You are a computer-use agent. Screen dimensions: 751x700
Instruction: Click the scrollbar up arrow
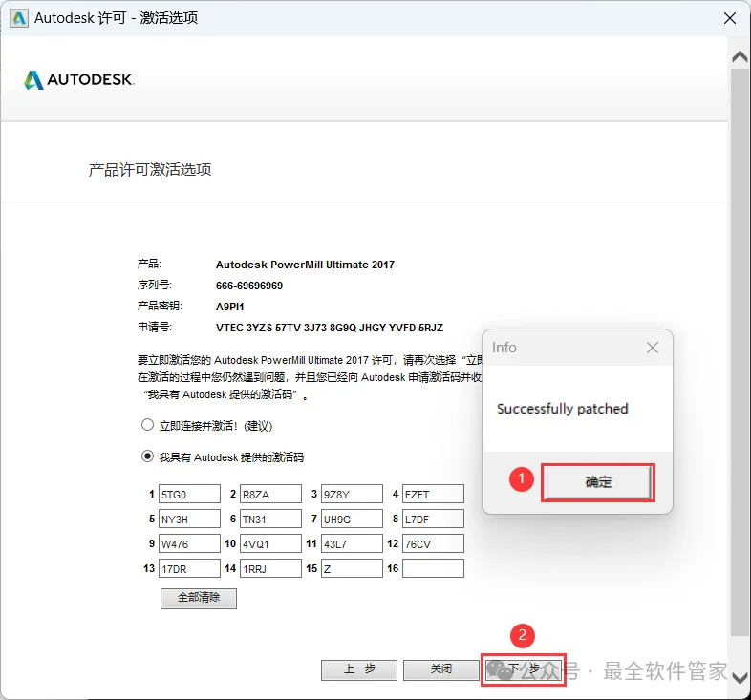coord(740,57)
